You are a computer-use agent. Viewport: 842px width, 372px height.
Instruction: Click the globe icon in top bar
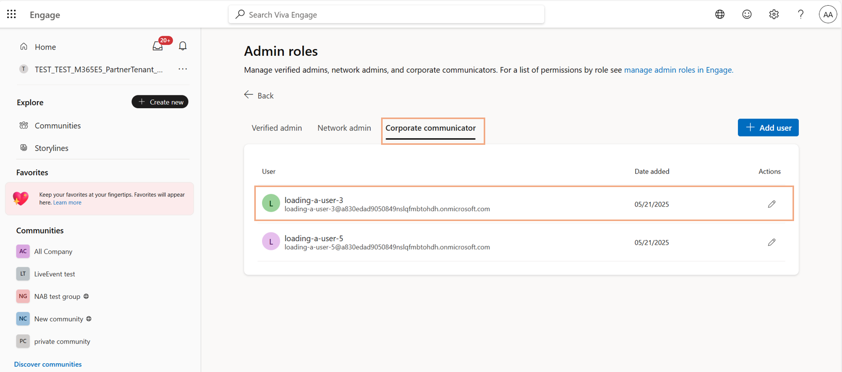point(720,15)
